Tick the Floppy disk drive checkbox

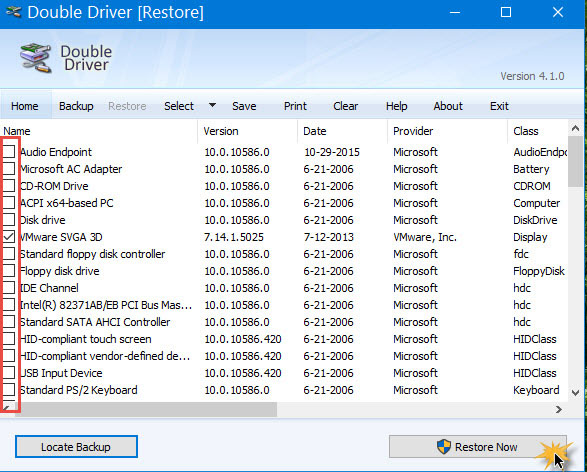[x=9, y=271]
